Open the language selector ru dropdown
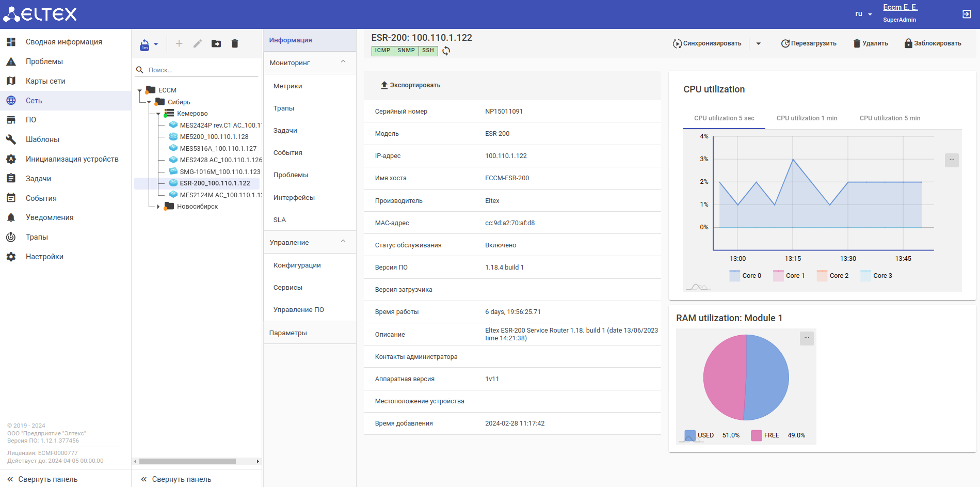The image size is (980, 487). [863, 14]
